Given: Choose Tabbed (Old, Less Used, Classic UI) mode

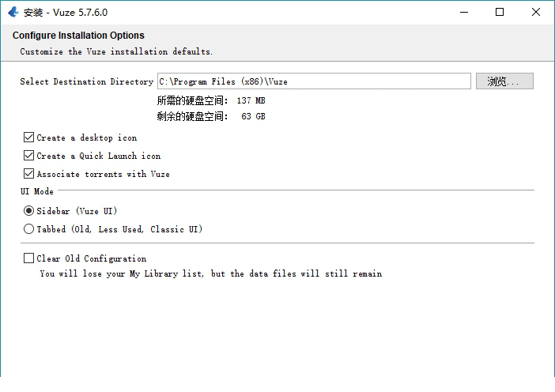Looking at the screenshot, I should tap(29, 229).
